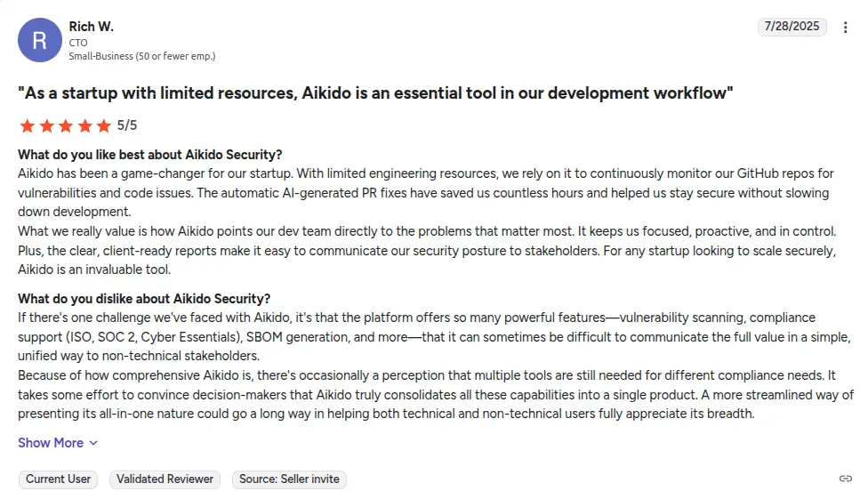This screenshot has height=499, width=868.
Task: Click the fifth rating star
Action: click(104, 125)
